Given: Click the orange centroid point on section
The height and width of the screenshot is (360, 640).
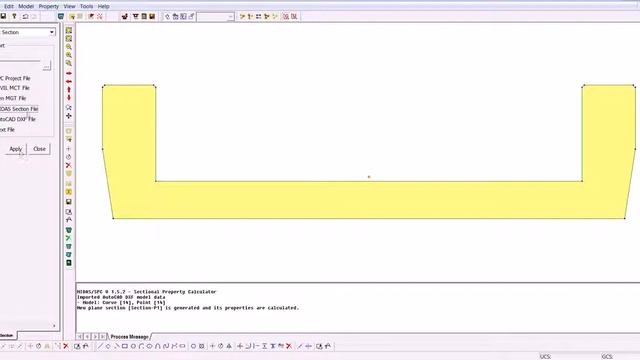Looking at the screenshot, I should click(369, 177).
